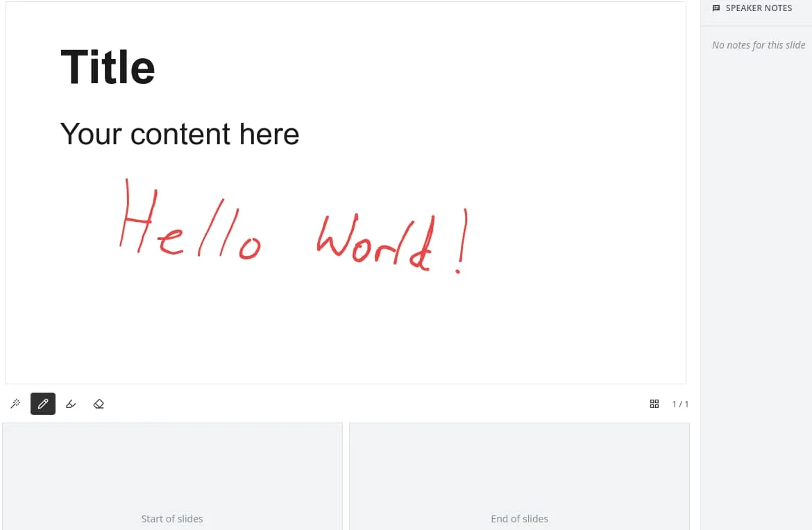This screenshot has width=812, height=530.
Task: Select the pen drawing tool
Action: pos(43,404)
